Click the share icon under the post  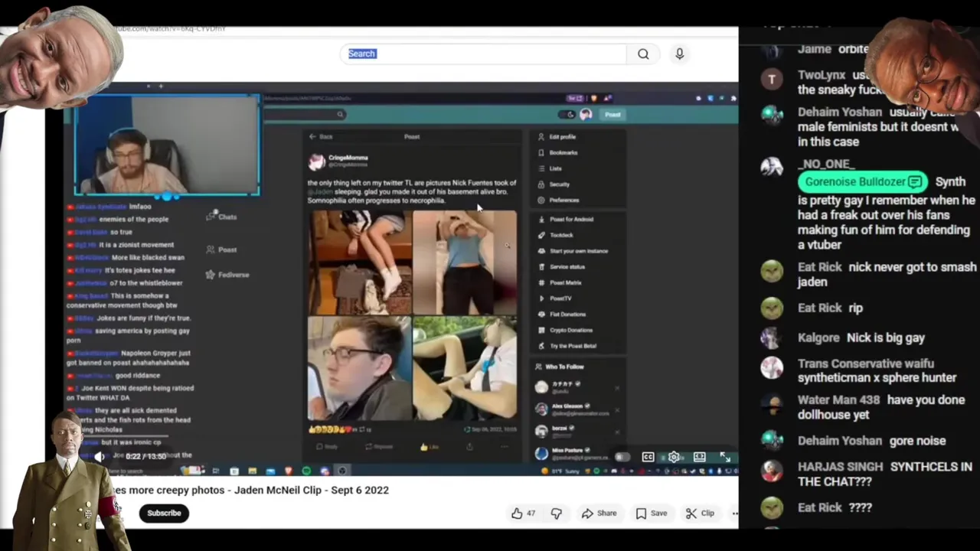(469, 447)
